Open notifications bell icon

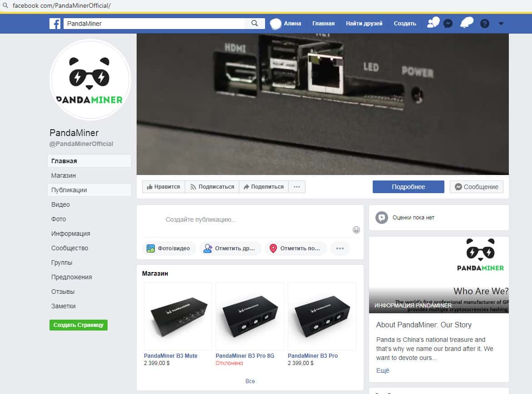coord(466,23)
